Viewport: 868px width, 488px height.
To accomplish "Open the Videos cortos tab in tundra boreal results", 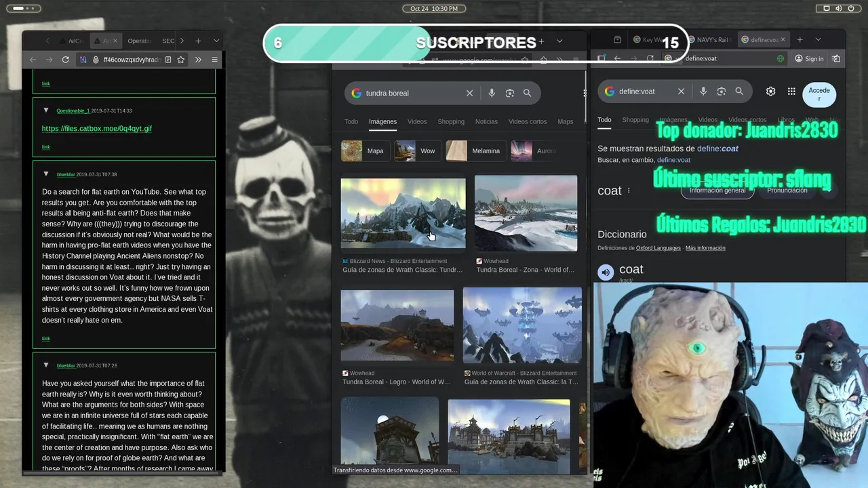I will [x=528, y=121].
